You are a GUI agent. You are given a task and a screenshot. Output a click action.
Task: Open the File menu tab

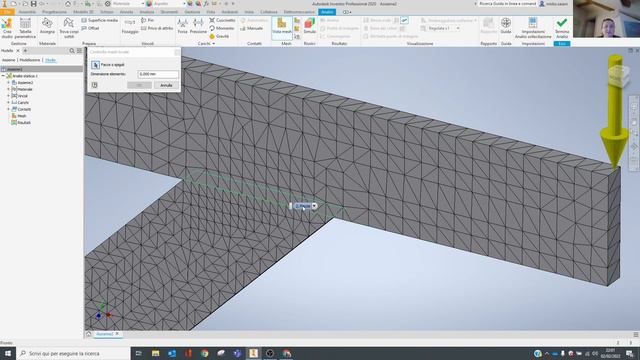coord(7,12)
